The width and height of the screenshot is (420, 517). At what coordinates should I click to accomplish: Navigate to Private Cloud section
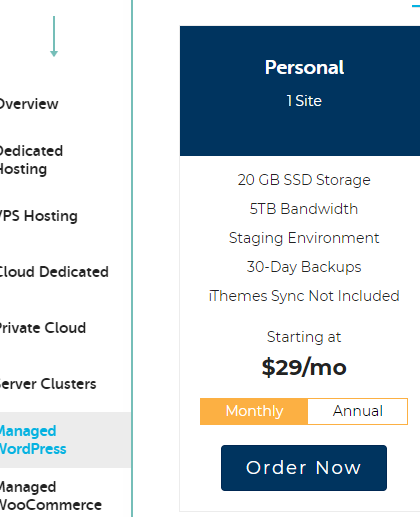[x=43, y=328]
